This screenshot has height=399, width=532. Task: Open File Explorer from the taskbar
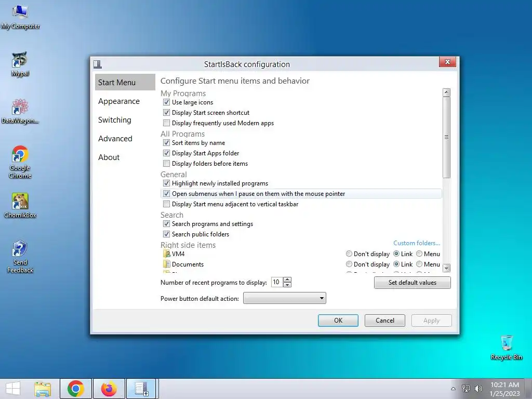(x=43, y=389)
